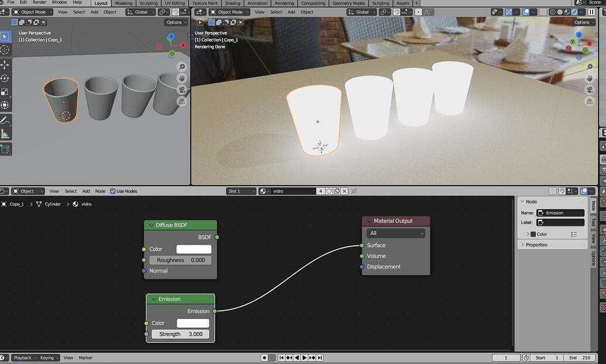The width and height of the screenshot is (606, 364).
Task: Add a new workspace with the plus tab
Action: tap(417, 3)
